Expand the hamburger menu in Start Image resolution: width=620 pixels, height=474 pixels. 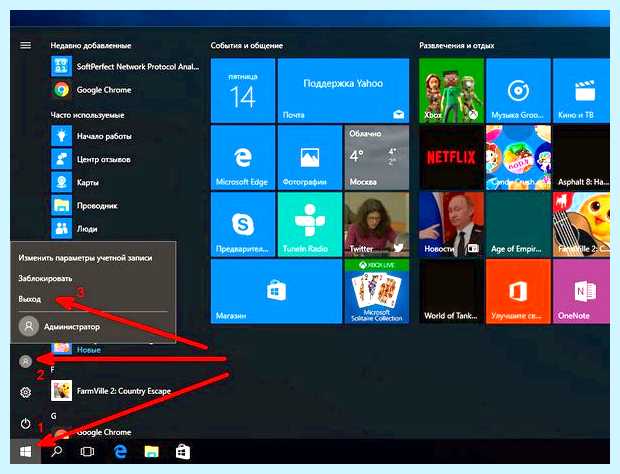[x=25, y=45]
